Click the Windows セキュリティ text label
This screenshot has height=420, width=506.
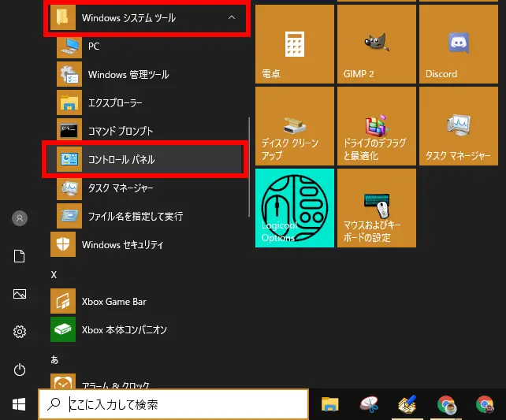tap(123, 245)
